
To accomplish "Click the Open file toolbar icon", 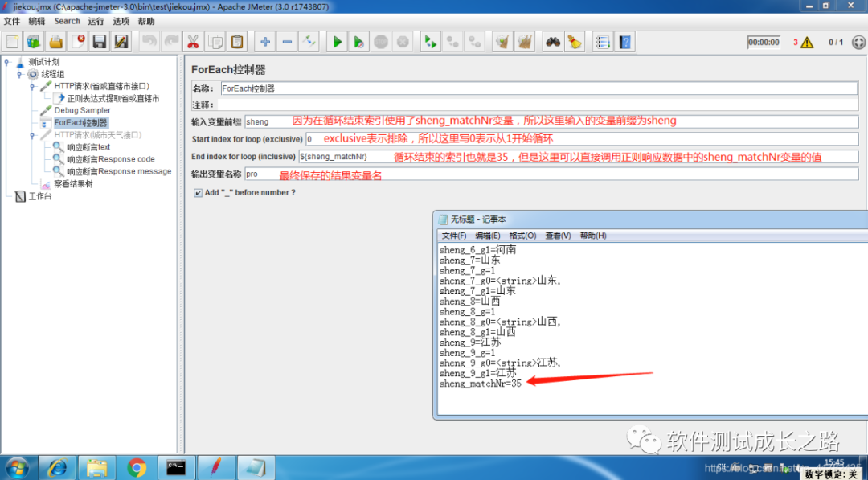I will click(56, 42).
